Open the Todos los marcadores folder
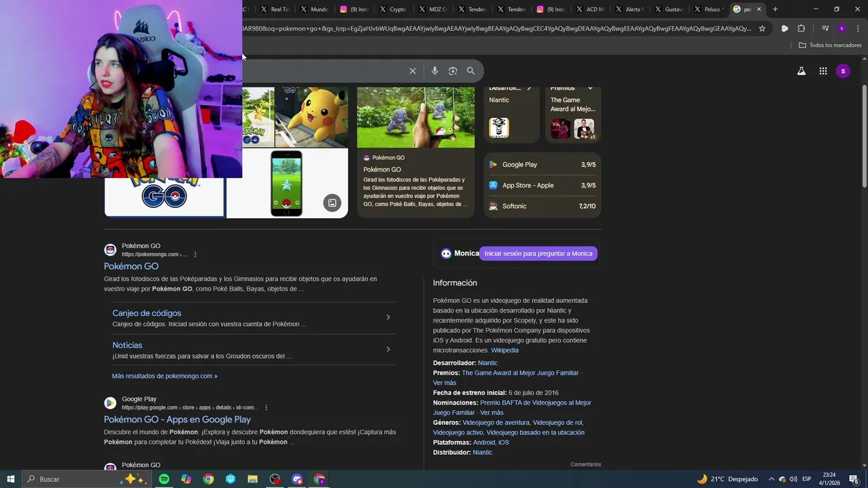Image resolution: width=868 pixels, height=488 pixels. (830, 45)
